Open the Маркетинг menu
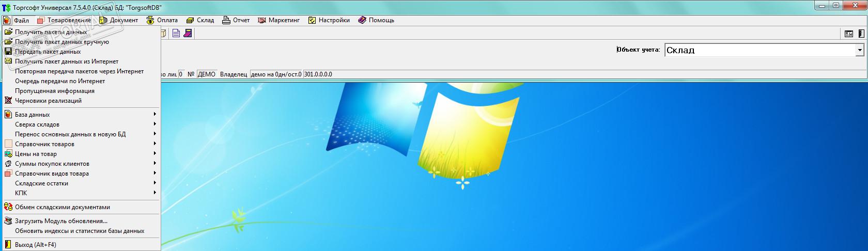Image resolution: width=868 pixels, height=251 pixels. coord(279,20)
